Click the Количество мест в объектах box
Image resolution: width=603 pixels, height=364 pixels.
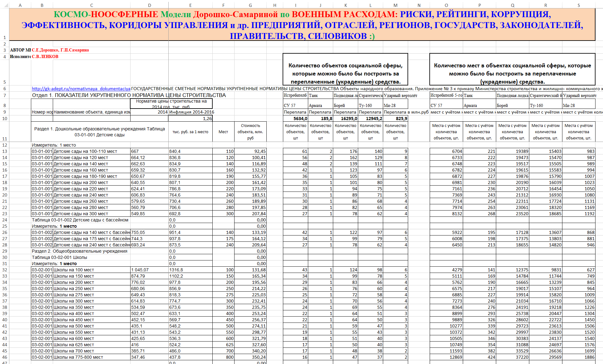tap(512, 69)
